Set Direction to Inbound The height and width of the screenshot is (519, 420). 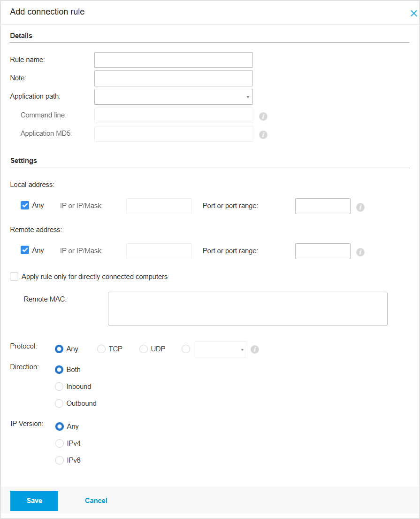(59, 387)
